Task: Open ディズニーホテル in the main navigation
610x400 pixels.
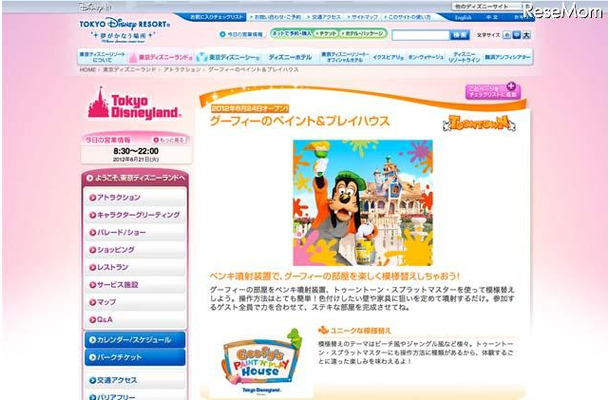Action: click(290, 57)
